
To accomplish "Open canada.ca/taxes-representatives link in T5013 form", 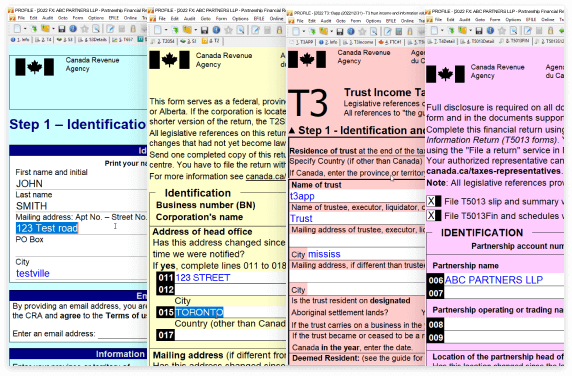I will coord(494,171).
